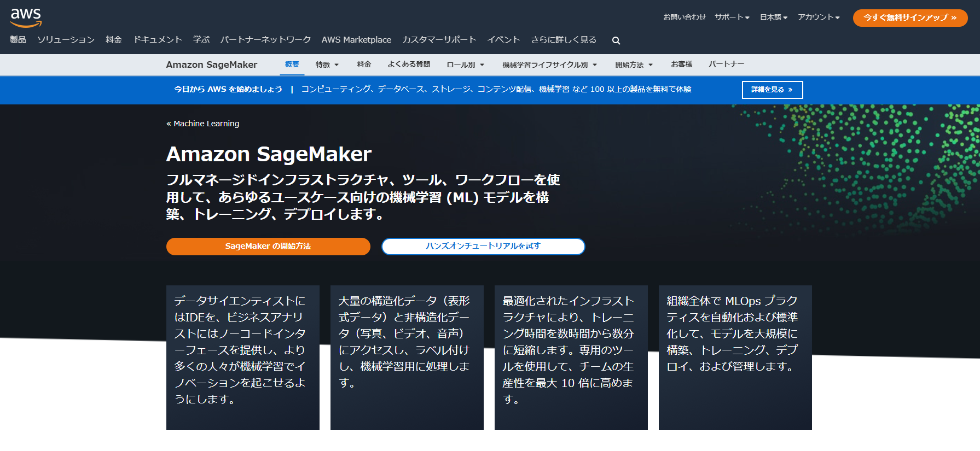Click the データサイエンティストにはIDEを card
The width and height of the screenshot is (980, 451).
coord(243,358)
